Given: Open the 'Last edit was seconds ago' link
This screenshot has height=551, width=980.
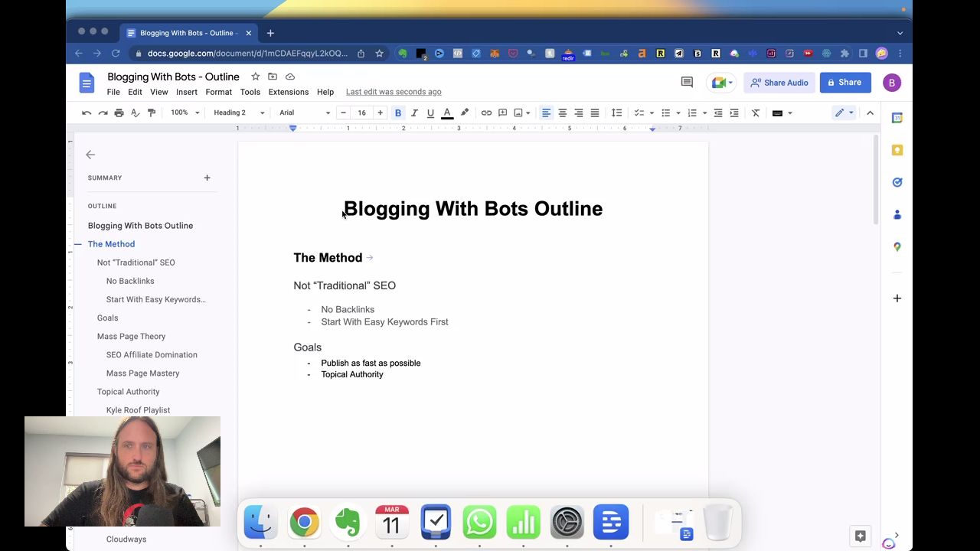Looking at the screenshot, I should (x=394, y=92).
